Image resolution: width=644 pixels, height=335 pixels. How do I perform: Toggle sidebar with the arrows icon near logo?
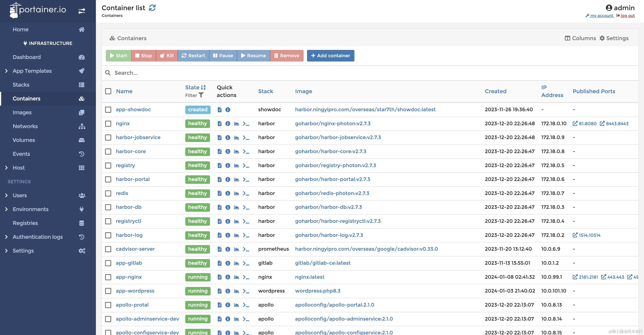tap(82, 11)
